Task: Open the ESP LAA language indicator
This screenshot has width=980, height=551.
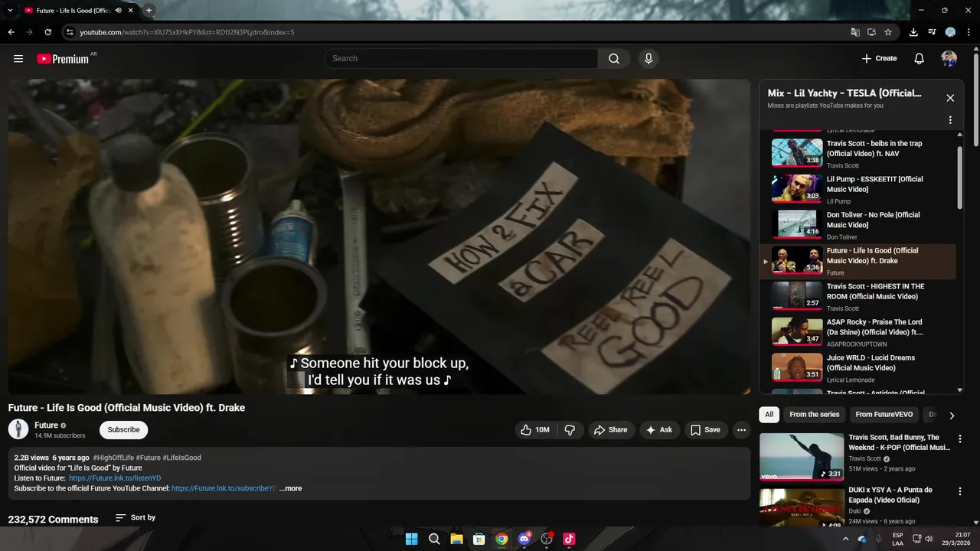Action: tap(897, 539)
